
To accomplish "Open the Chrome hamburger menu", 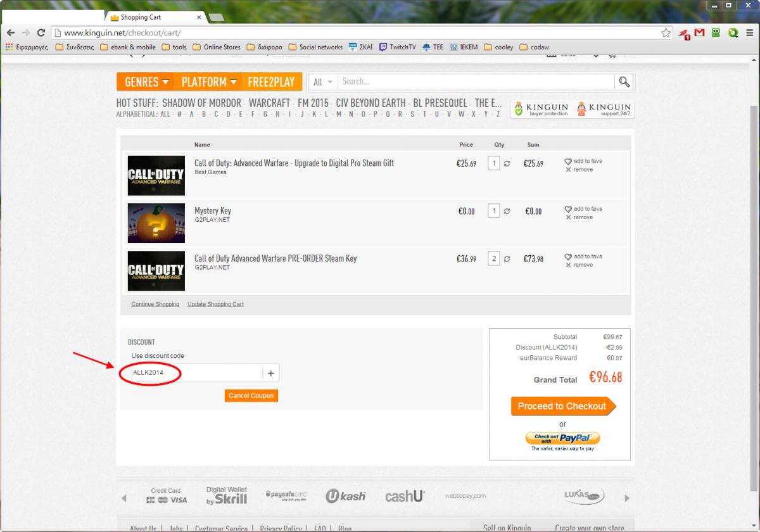I will coord(749,33).
